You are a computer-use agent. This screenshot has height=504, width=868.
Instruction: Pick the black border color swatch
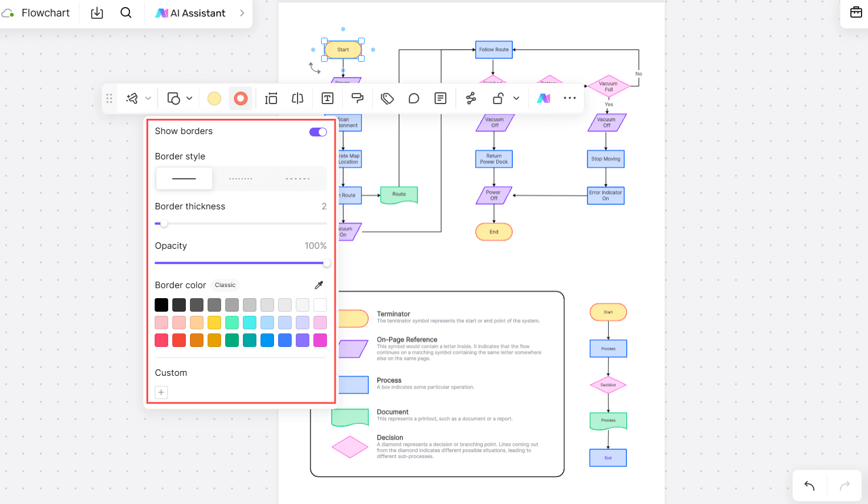pos(162,305)
